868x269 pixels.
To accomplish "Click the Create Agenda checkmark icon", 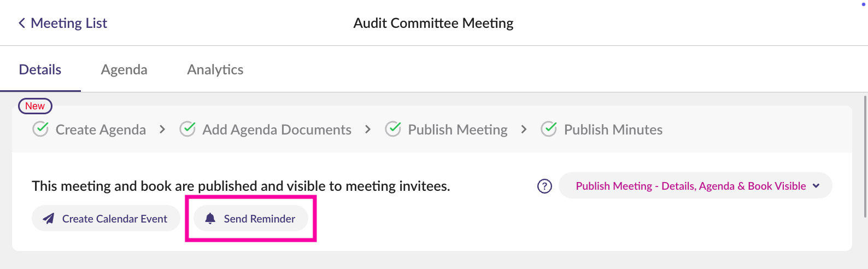I will point(40,129).
